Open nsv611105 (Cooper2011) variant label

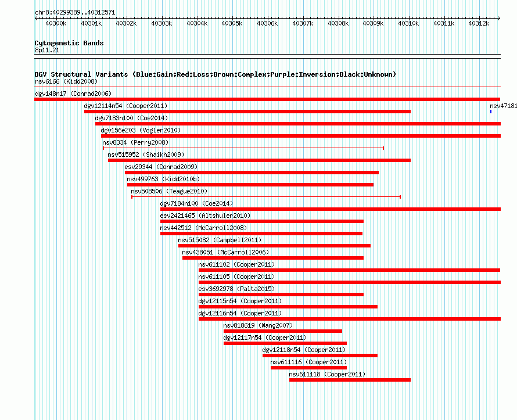236,277
